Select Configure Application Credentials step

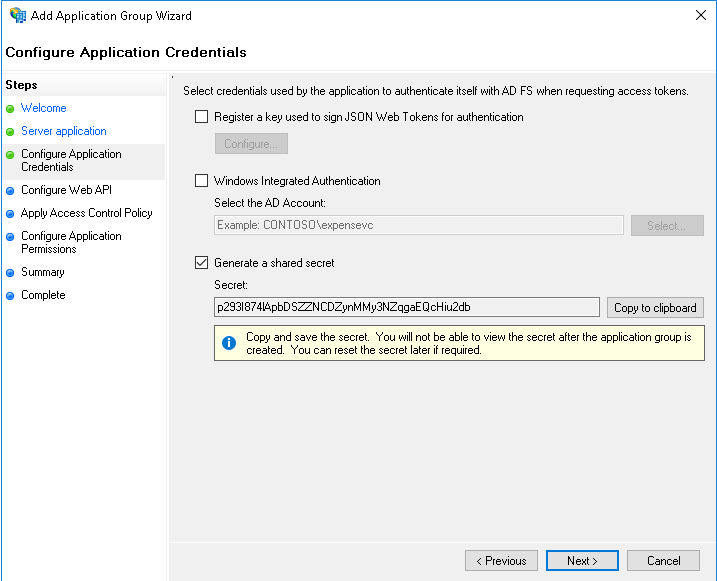[71, 161]
